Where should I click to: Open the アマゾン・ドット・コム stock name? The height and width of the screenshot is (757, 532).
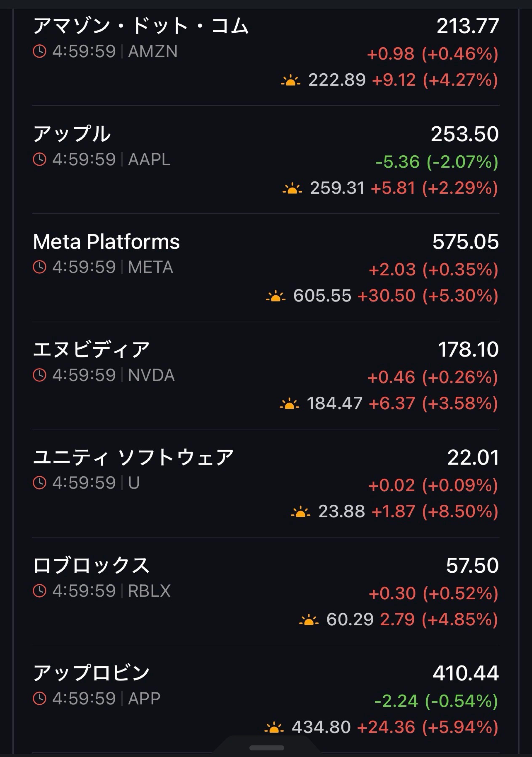click(141, 26)
